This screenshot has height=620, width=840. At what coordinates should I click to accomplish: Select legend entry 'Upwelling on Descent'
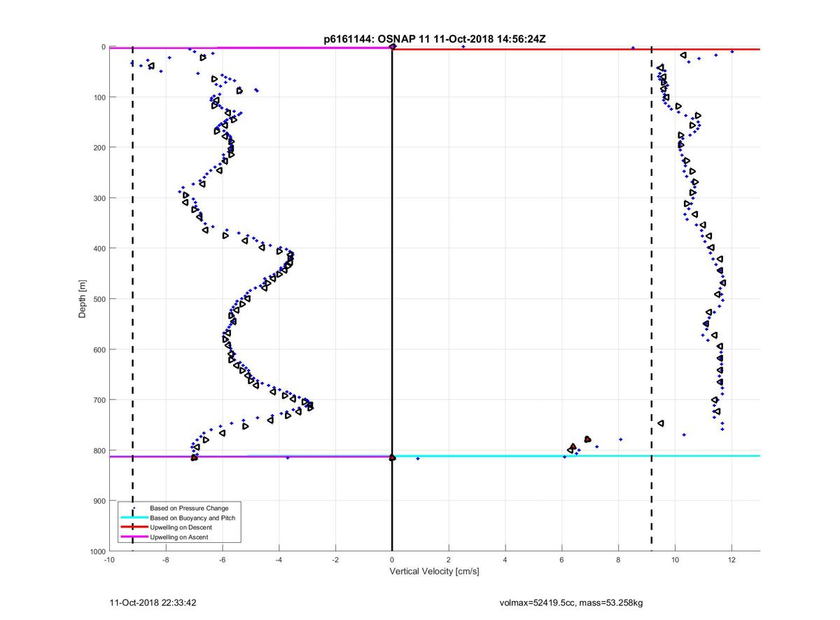181,528
